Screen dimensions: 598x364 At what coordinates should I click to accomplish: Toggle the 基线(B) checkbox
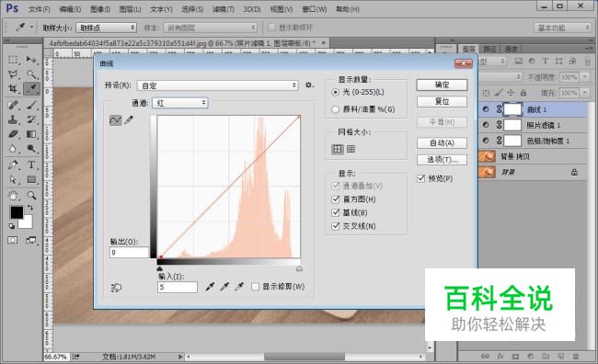(336, 212)
